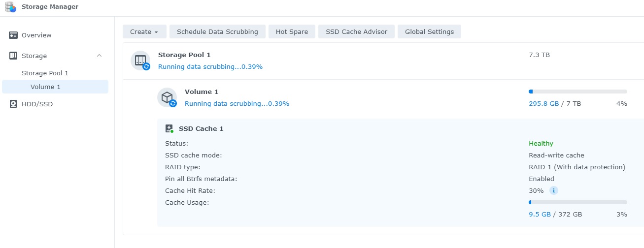The height and width of the screenshot is (248, 644).
Task: Click the Overview sidebar icon
Action: pyautogui.click(x=13, y=35)
